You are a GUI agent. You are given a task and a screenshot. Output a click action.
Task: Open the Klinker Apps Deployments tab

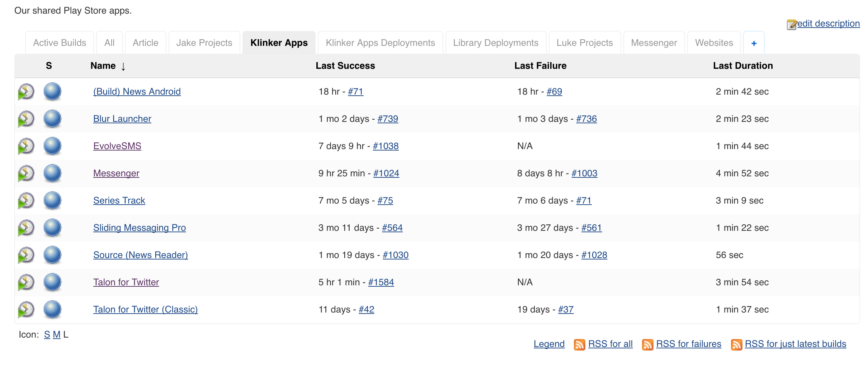(x=380, y=43)
